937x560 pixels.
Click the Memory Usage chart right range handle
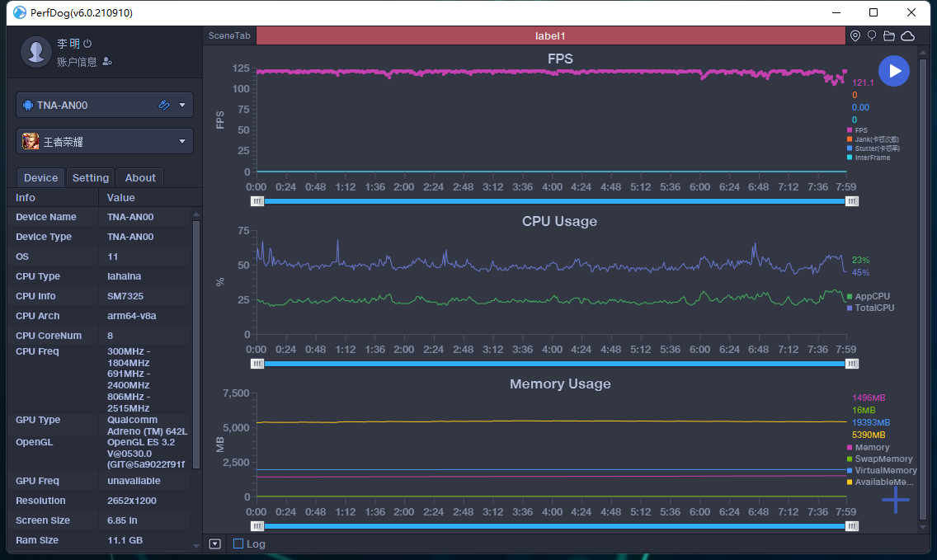[x=851, y=526]
